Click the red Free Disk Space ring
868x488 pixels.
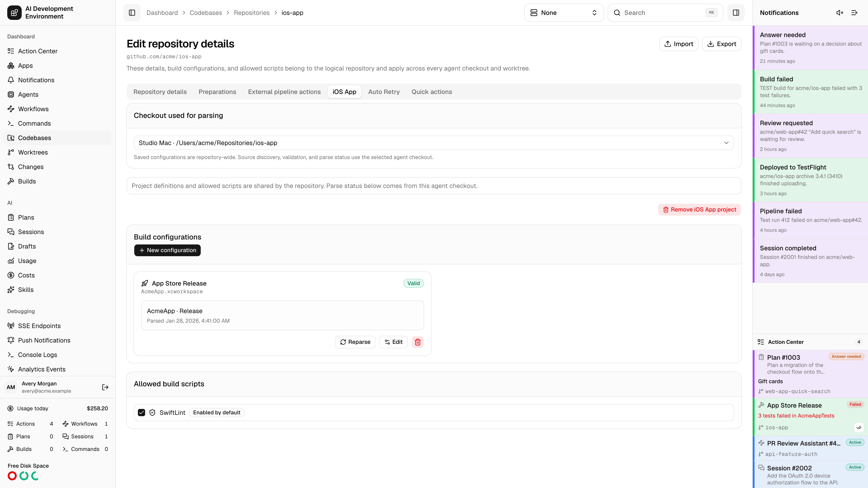[x=12, y=476]
